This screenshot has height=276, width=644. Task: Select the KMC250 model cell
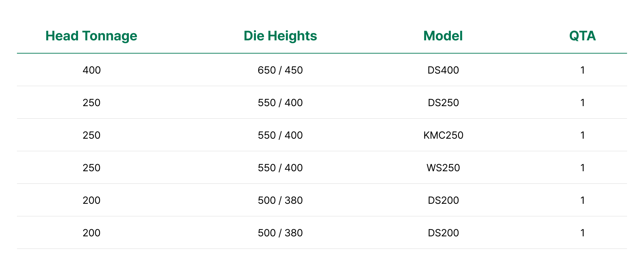point(443,135)
